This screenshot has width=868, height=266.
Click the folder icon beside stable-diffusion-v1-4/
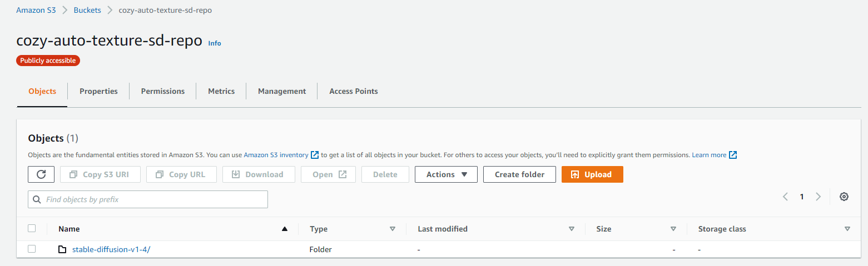63,249
